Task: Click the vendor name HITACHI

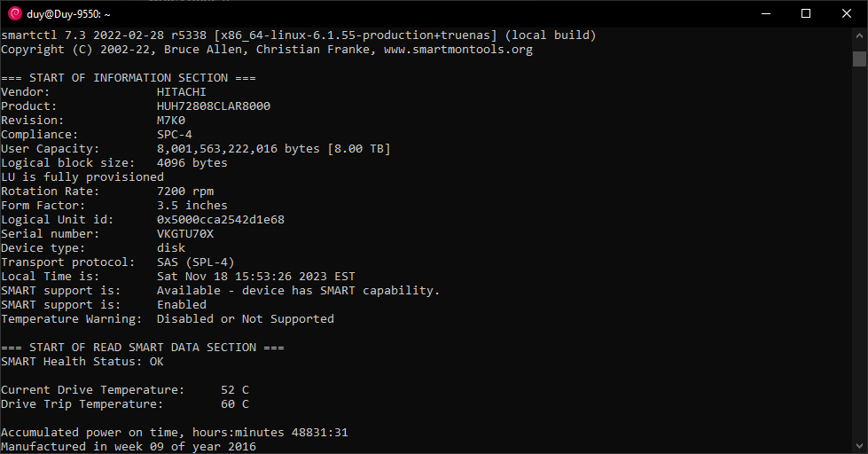Action: (x=181, y=92)
